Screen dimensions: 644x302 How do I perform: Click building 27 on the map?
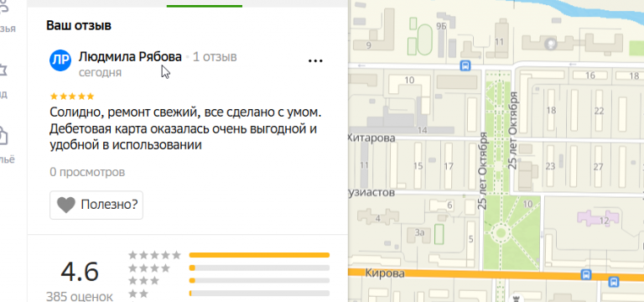point(598,167)
